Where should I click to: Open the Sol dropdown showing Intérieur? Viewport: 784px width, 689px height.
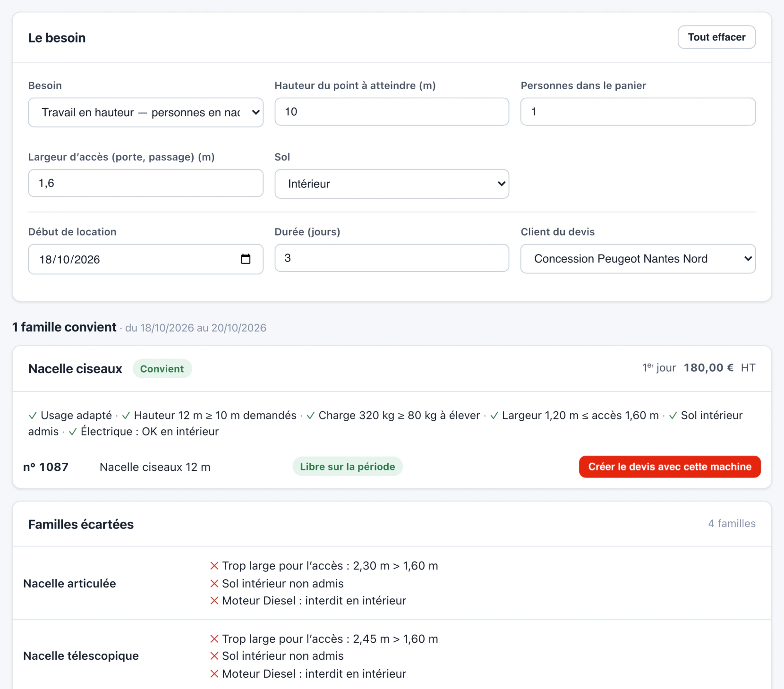(x=392, y=184)
